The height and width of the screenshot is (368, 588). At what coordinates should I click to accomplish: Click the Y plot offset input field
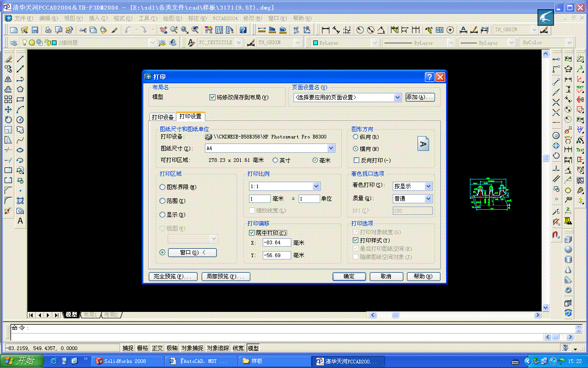277,255
